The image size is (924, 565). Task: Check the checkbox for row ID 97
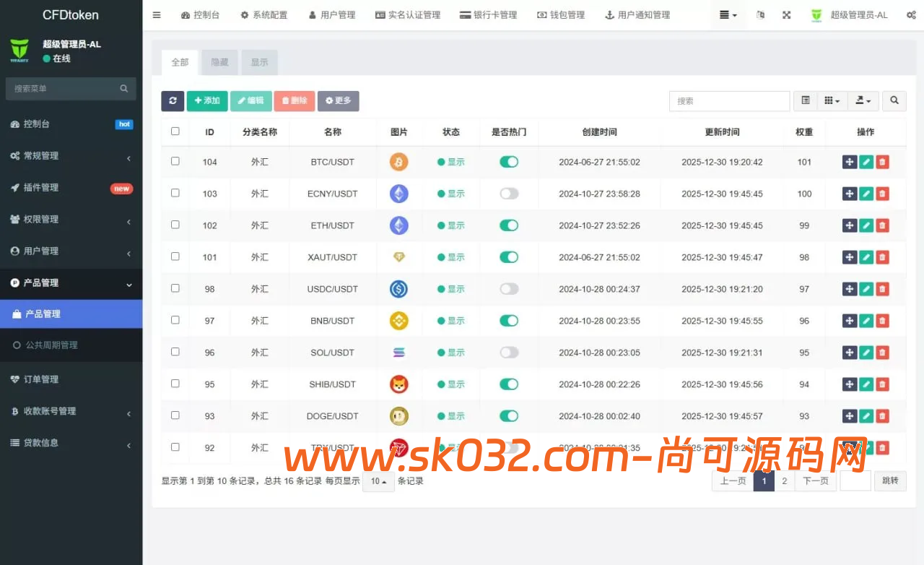click(175, 321)
